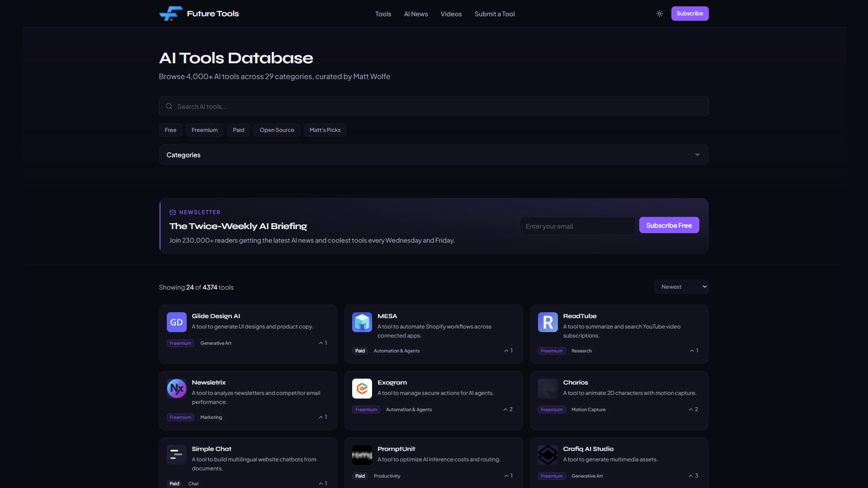The width and height of the screenshot is (868, 488).
Task: Open the Crafiq AI Studio title link
Action: click(x=588, y=449)
